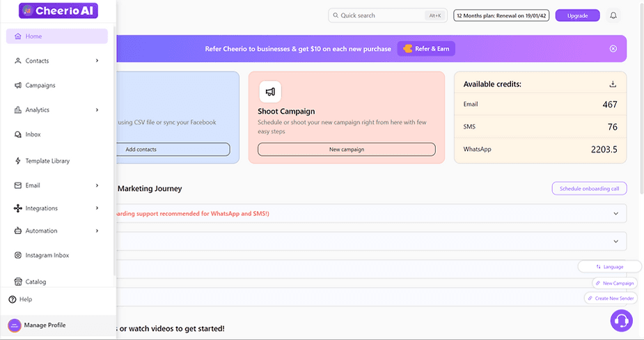Select the Catalog sidebar label
The width and height of the screenshot is (644, 340).
(36, 282)
